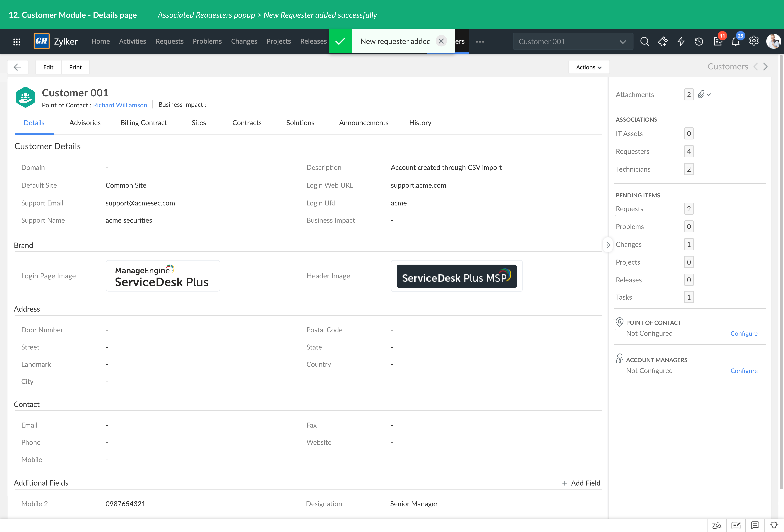This screenshot has width=784, height=532.
Task: Open the Home menu
Action: pyautogui.click(x=101, y=41)
